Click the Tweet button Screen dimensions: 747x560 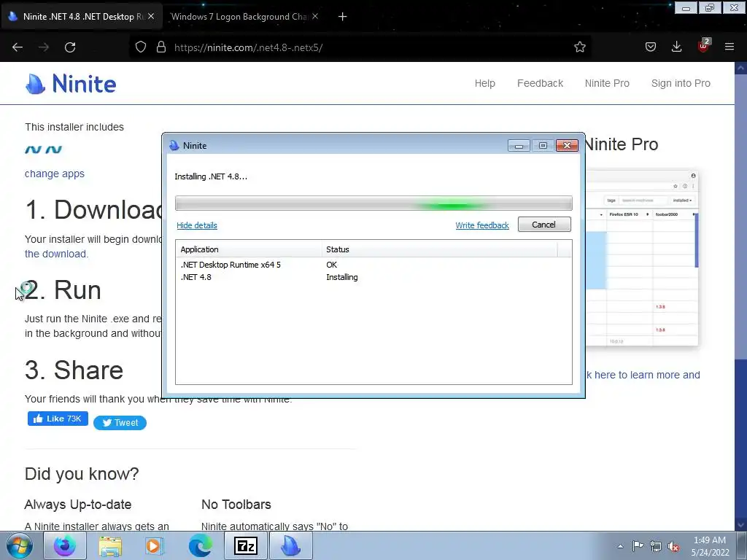coord(120,423)
